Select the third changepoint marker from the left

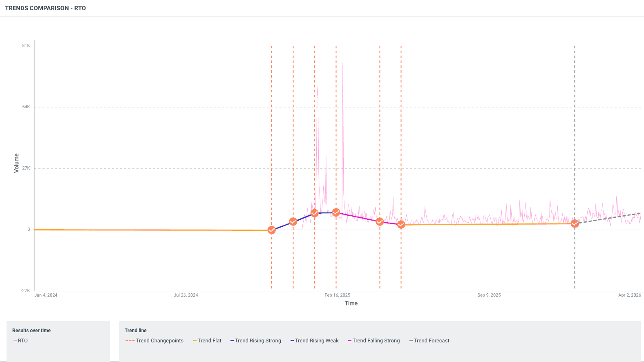tap(314, 213)
